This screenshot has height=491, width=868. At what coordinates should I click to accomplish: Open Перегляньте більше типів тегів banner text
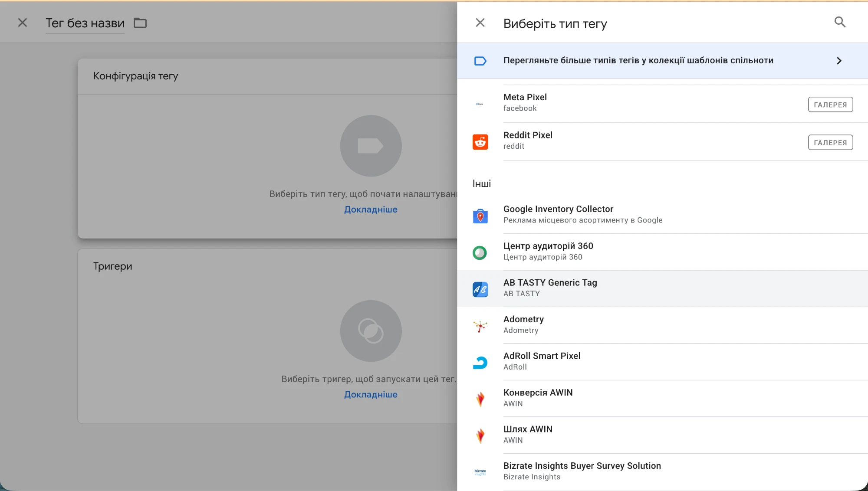638,61
